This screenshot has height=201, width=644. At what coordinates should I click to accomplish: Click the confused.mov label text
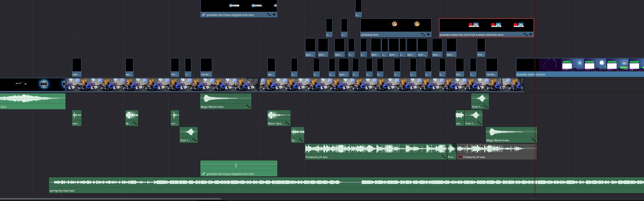click(369, 34)
